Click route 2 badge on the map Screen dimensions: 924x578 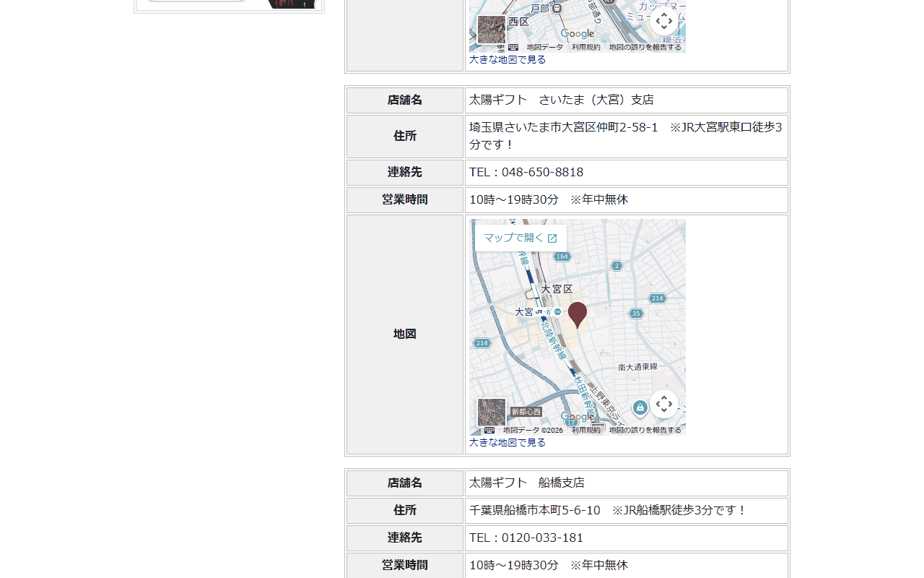coord(616,266)
